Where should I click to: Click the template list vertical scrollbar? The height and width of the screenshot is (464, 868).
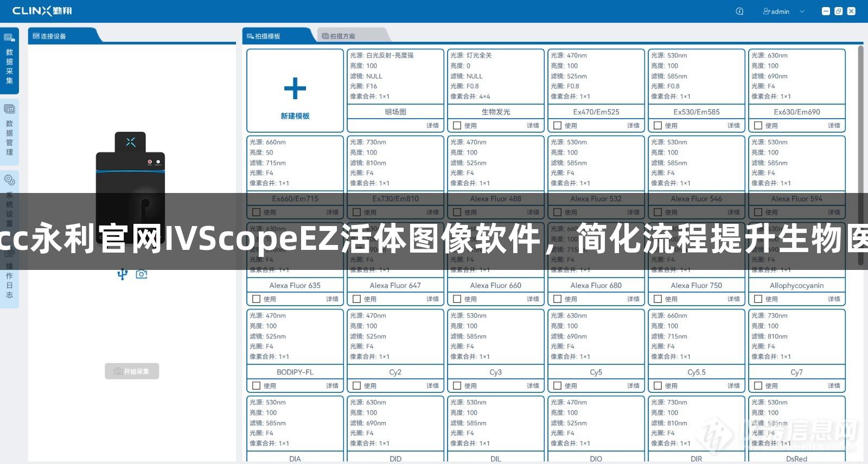click(x=860, y=156)
